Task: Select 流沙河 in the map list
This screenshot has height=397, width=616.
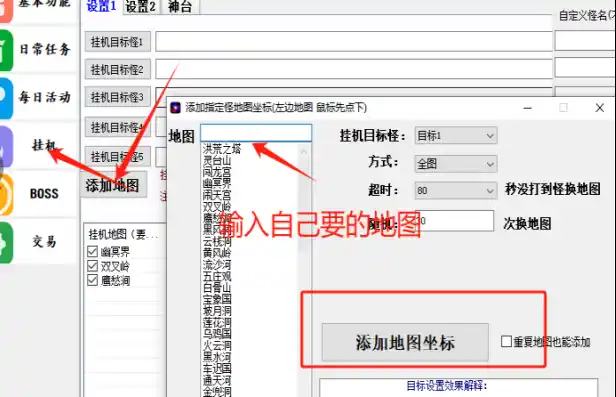Action: [217, 265]
